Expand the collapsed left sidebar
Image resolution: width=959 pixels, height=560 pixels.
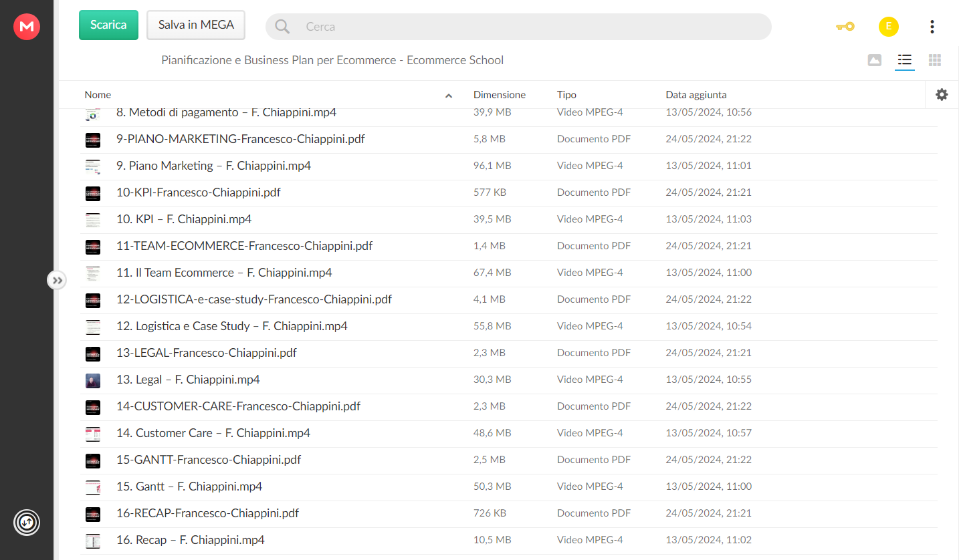(x=57, y=281)
